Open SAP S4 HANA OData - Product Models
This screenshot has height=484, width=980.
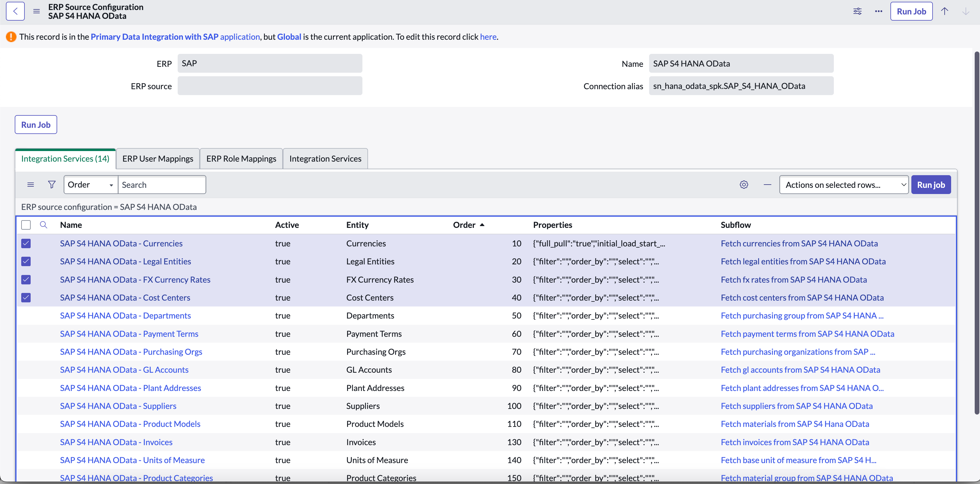click(130, 424)
